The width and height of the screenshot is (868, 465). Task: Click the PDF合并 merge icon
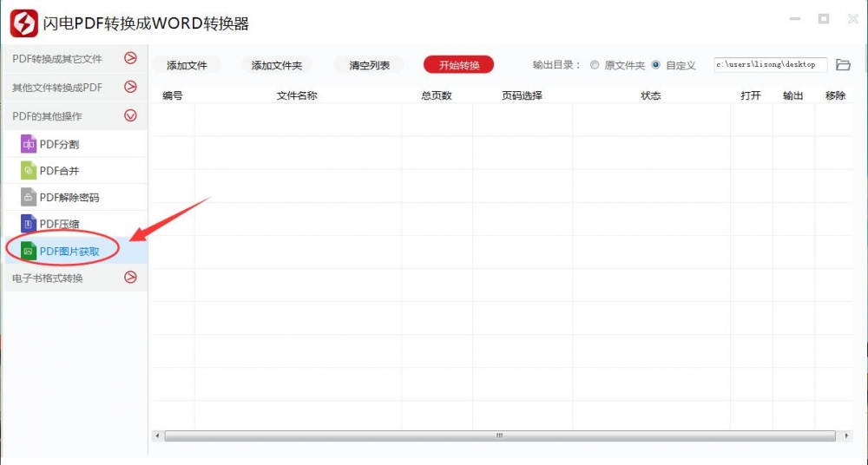point(29,171)
